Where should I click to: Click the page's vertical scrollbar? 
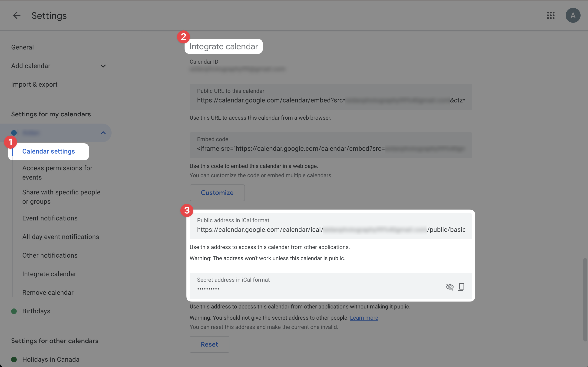coord(585,300)
